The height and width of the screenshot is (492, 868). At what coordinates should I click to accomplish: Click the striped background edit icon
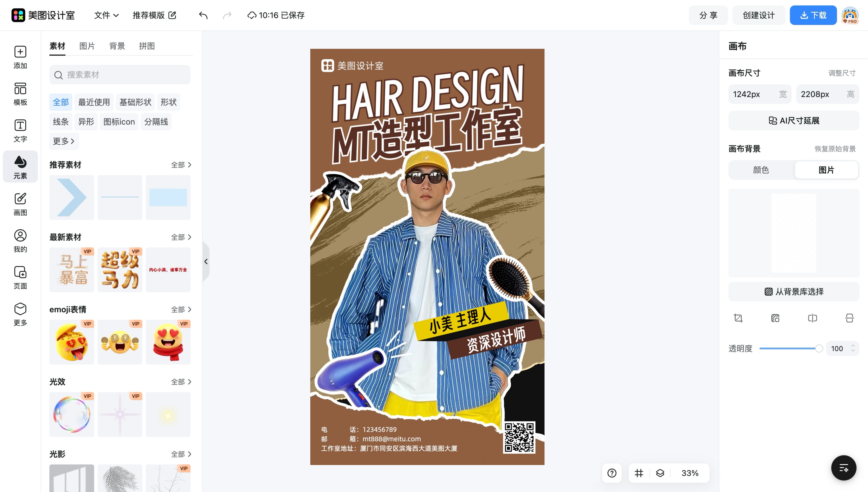tap(775, 318)
